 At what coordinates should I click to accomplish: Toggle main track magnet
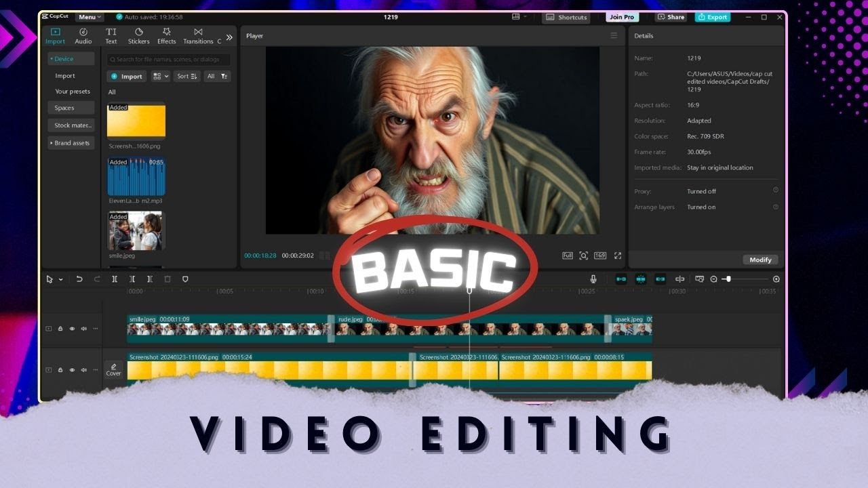coord(621,279)
